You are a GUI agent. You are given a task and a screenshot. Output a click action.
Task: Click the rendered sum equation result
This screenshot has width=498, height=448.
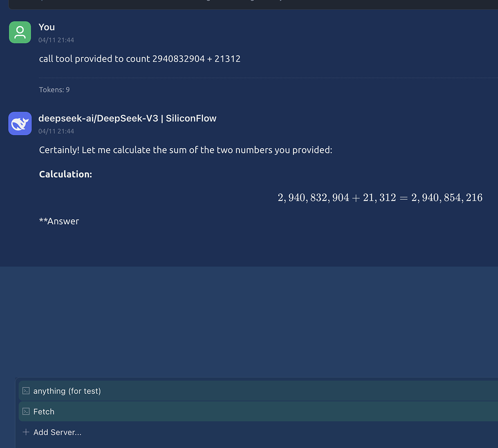click(x=380, y=197)
